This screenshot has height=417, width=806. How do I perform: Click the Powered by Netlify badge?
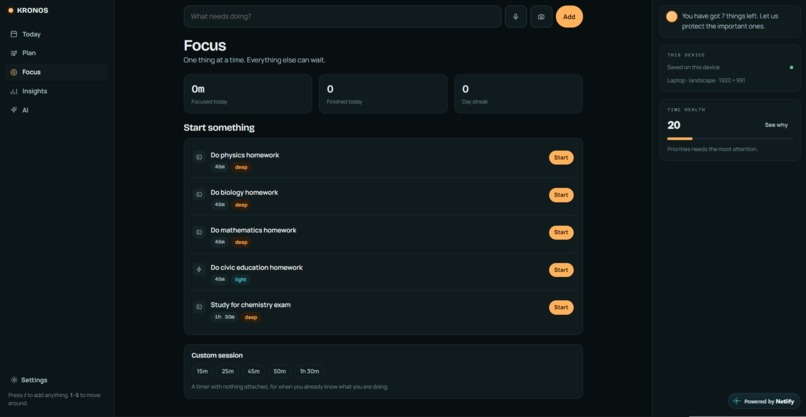(764, 401)
